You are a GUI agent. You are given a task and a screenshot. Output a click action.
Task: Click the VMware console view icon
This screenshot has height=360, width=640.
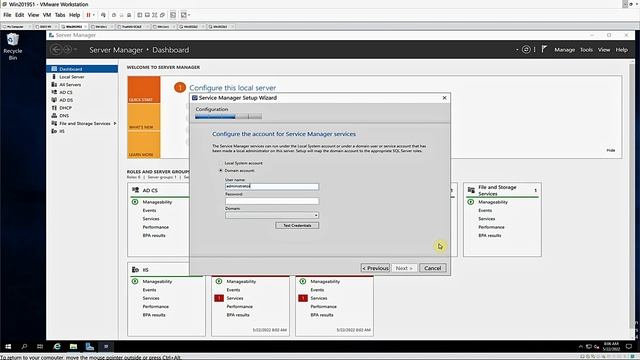tap(173, 15)
